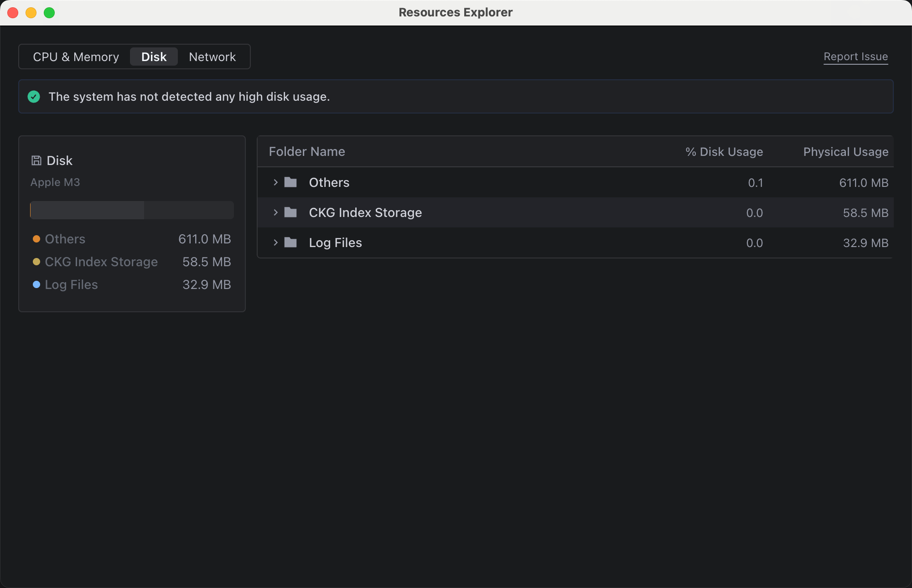912x588 pixels.
Task: Click the folder icon beside Others
Action: [x=291, y=182]
